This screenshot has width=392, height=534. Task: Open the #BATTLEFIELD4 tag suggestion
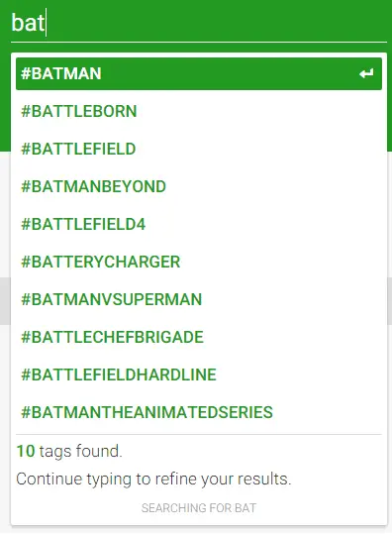click(199, 224)
